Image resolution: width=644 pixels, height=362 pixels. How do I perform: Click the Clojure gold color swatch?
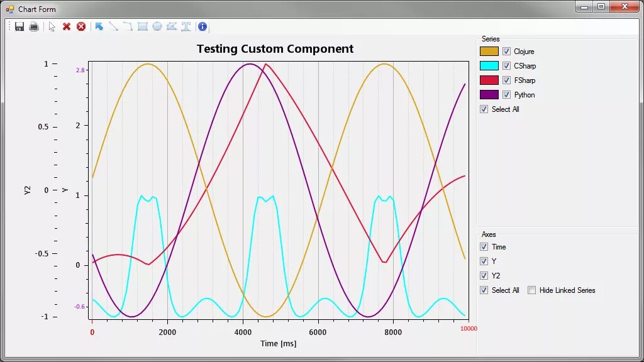pyautogui.click(x=489, y=52)
